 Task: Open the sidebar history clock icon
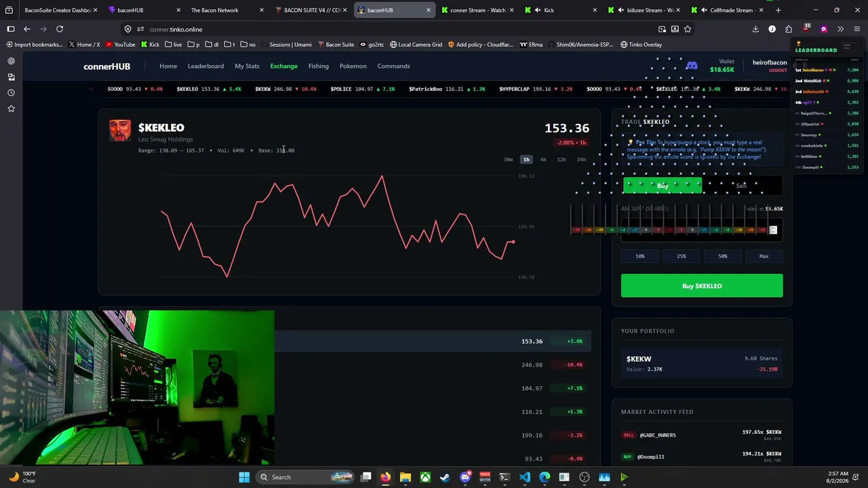point(11,93)
